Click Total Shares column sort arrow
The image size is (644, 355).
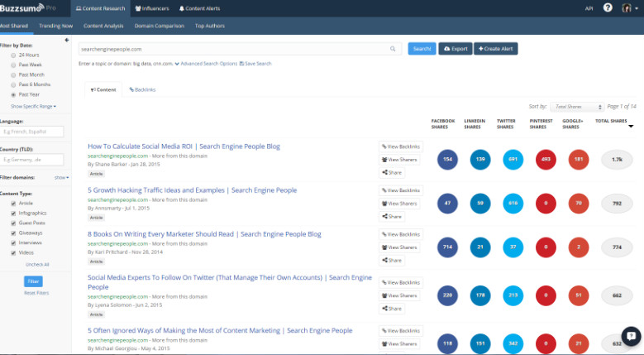(632, 127)
